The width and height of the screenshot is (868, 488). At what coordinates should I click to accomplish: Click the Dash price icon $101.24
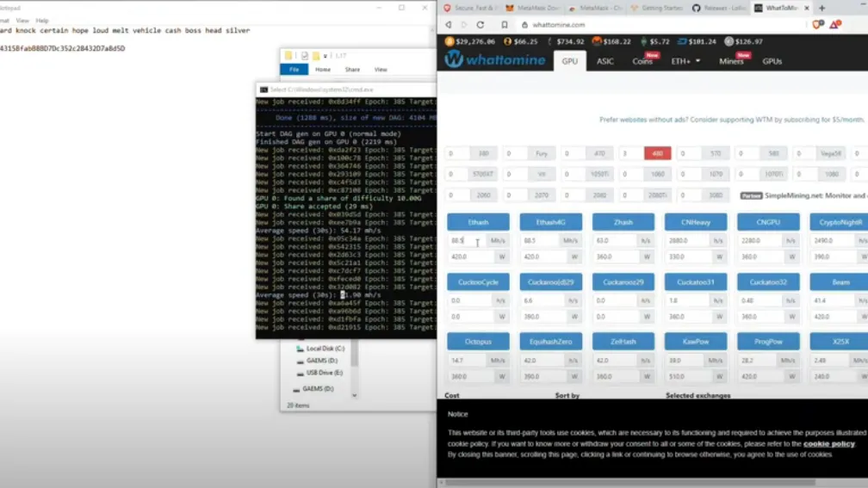[x=682, y=41]
